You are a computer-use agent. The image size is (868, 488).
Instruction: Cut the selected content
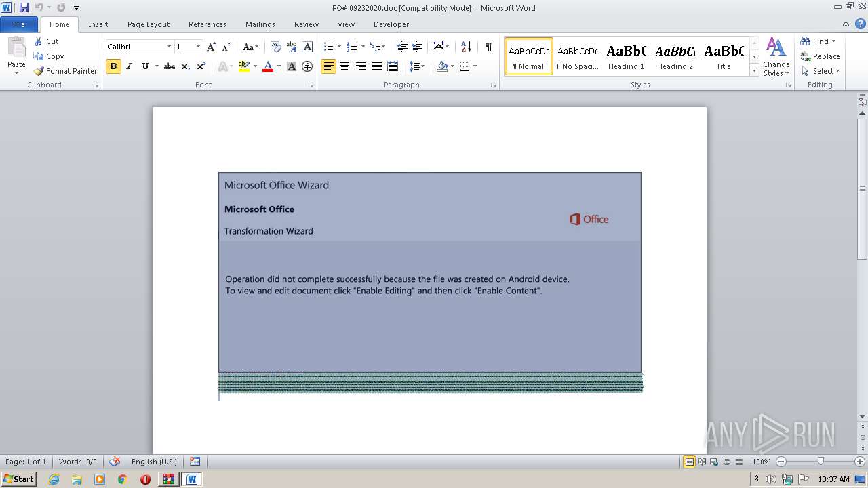[47, 41]
